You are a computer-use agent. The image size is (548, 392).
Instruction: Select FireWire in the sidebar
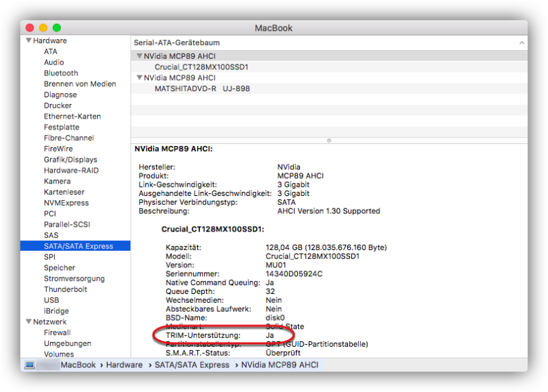pos(58,149)
